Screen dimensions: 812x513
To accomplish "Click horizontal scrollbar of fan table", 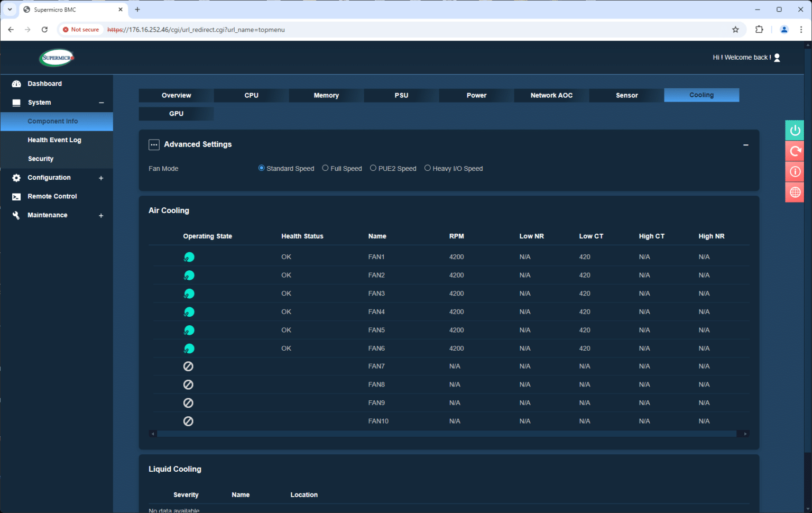I will [x=447, y=434].
